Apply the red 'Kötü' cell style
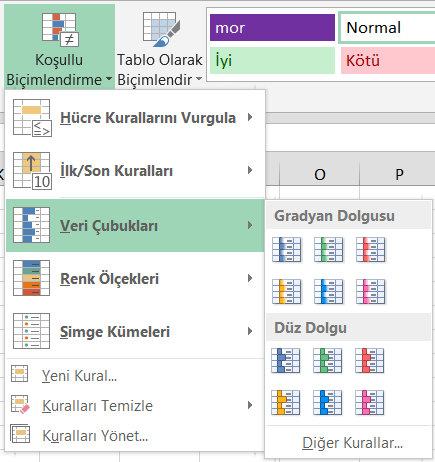The image size is (435, 462). (x=388, y=60)
